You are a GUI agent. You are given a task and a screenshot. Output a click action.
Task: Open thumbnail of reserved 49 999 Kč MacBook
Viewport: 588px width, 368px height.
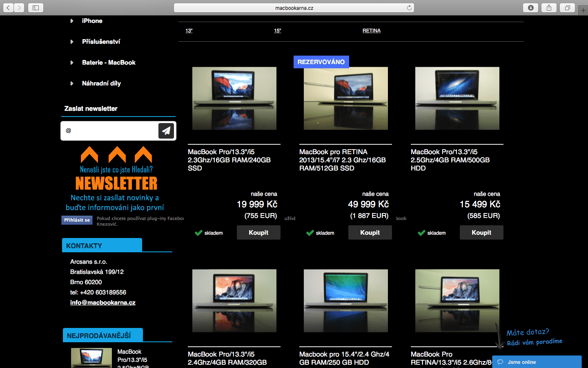[x=346, y=99]
